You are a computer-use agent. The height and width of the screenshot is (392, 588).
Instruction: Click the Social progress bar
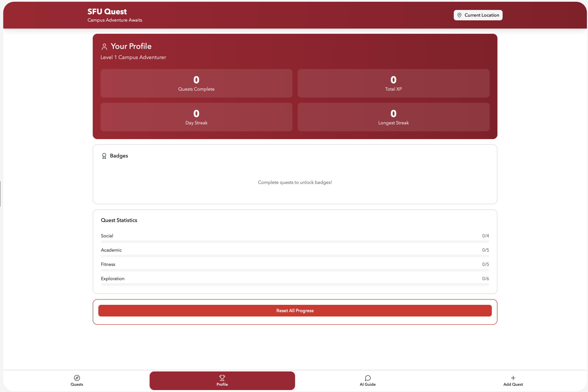tap(295, 242)
